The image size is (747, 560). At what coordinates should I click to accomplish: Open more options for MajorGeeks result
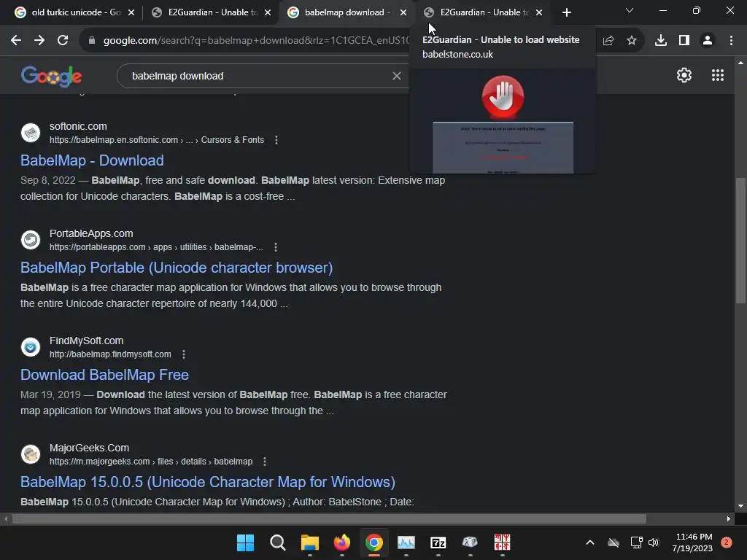pos(264,462)
